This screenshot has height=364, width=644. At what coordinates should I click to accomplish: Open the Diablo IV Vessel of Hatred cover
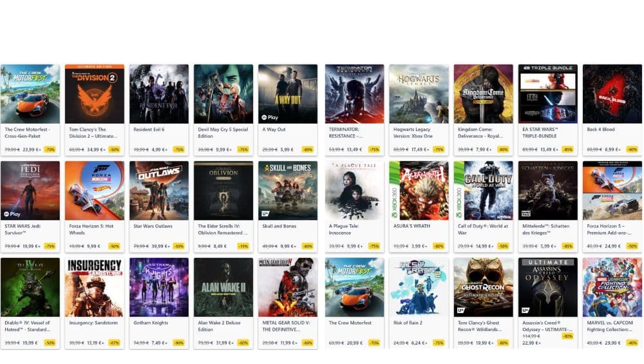pos(30,287)
